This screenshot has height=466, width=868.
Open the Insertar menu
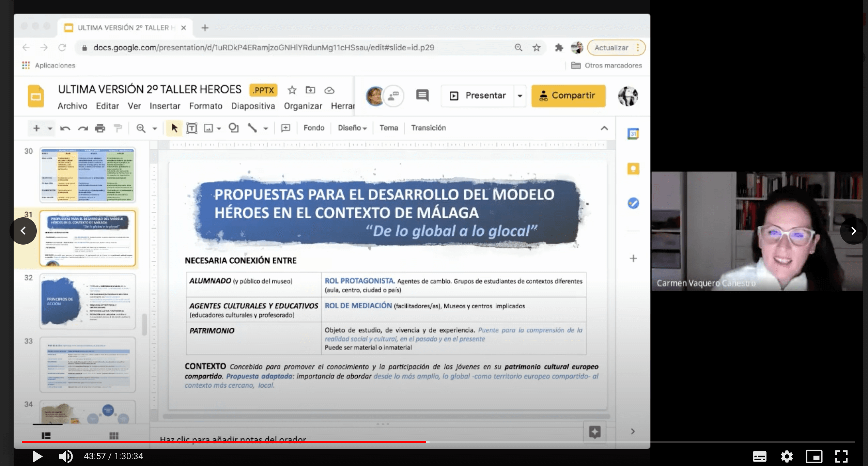pos(165,106)
